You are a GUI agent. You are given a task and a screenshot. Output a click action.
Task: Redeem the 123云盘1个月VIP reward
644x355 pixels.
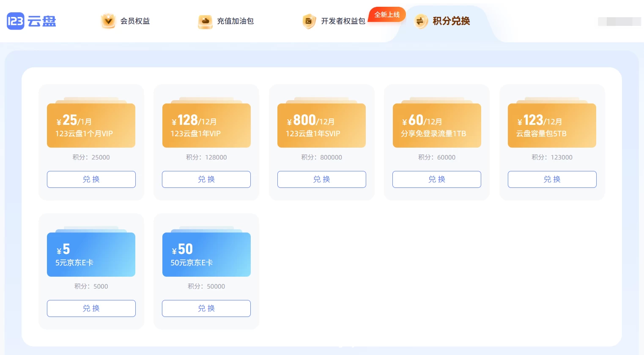click(91, 179)
